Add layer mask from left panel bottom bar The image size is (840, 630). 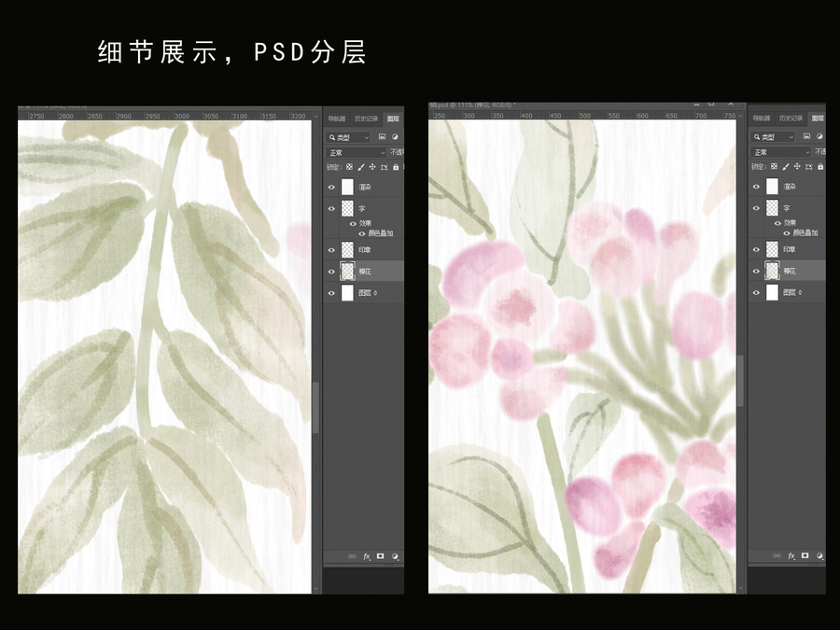pyautogui.click(x=381, y=556)
